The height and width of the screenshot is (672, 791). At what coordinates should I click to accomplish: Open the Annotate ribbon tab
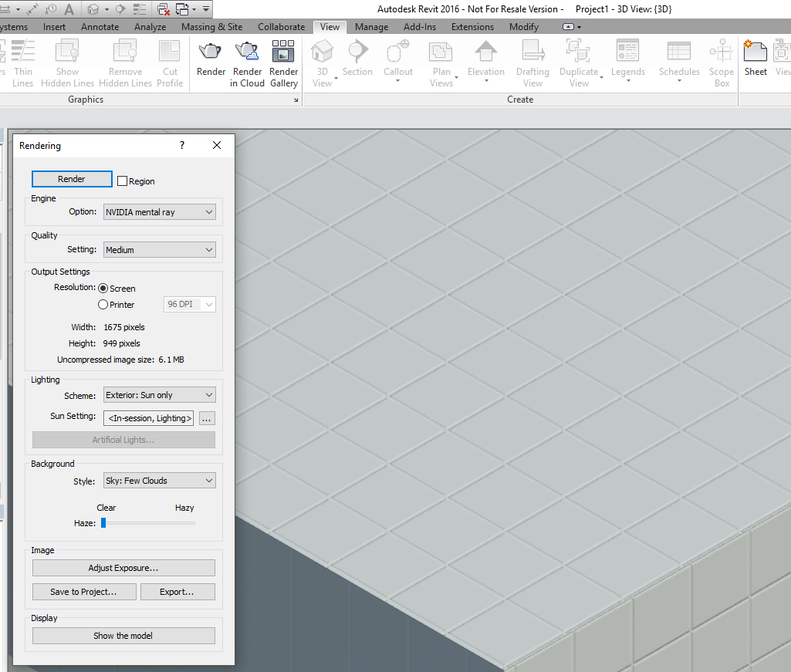(100, 27)
